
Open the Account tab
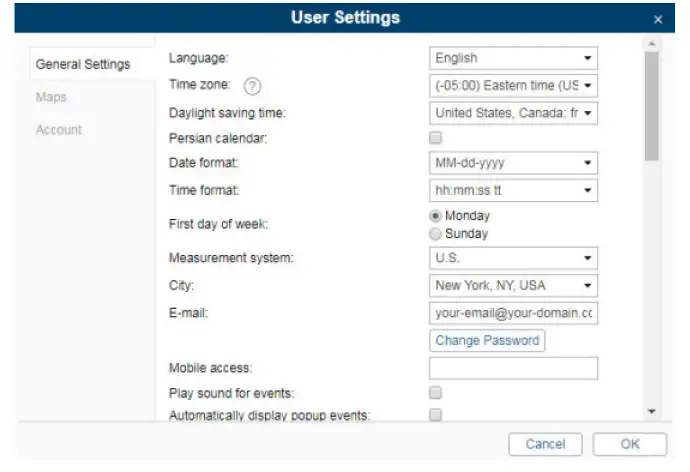pyautogui.click(x=59, y=130)
